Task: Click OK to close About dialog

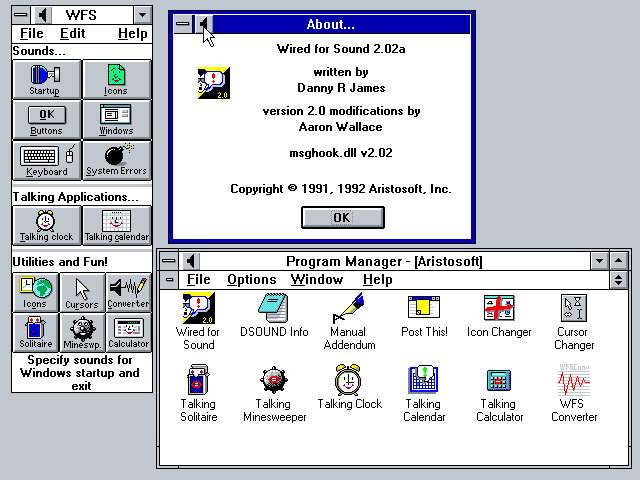Action: click(343, 217)
